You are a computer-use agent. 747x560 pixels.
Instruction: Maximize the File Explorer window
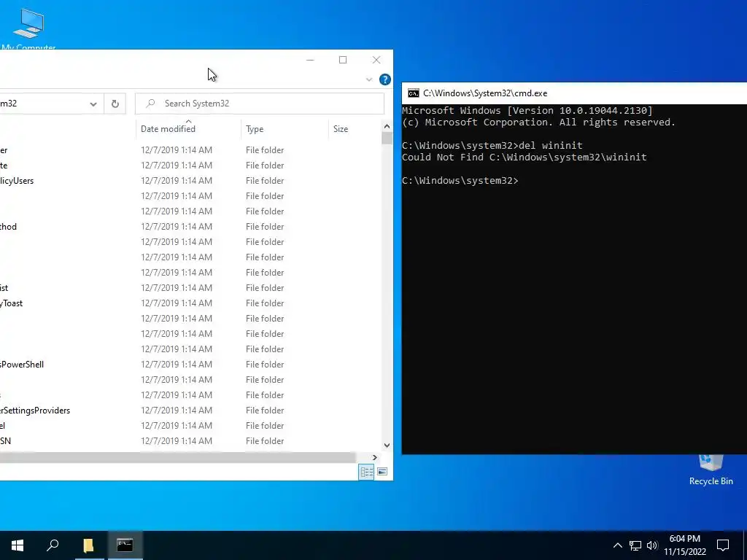[x=343, y=60]
